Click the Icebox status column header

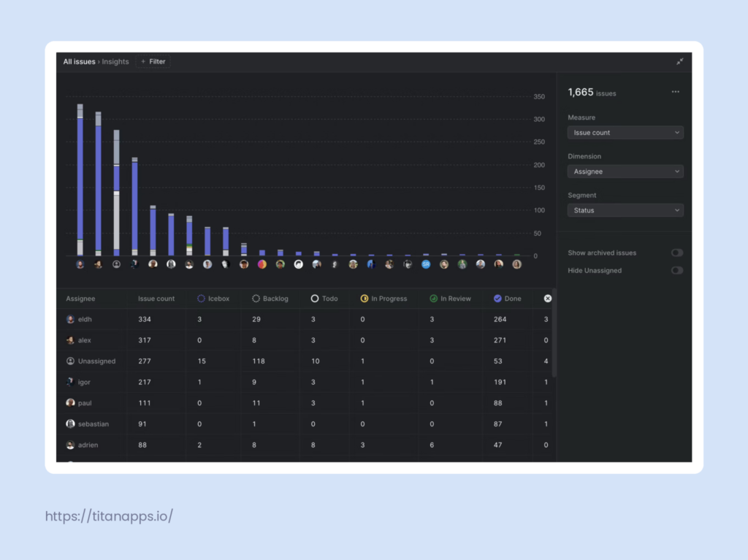213,299
